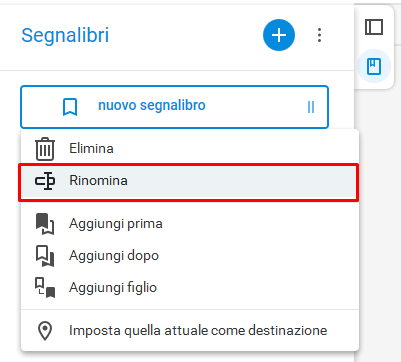
Task: Click the blue plus add bookmark button
Action: 279,35
